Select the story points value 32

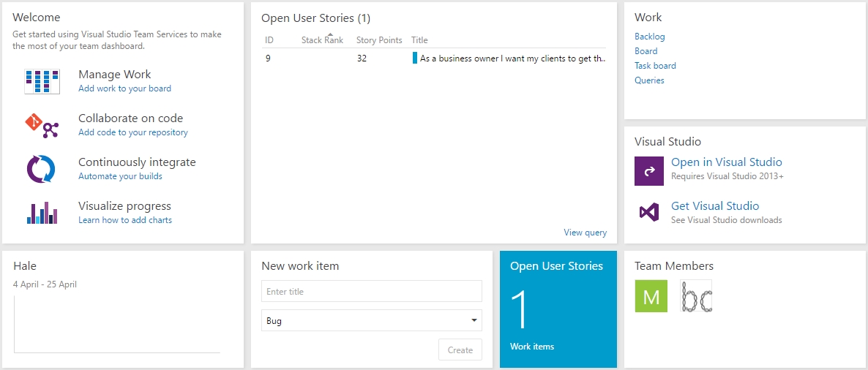click(x=362, y=58)
